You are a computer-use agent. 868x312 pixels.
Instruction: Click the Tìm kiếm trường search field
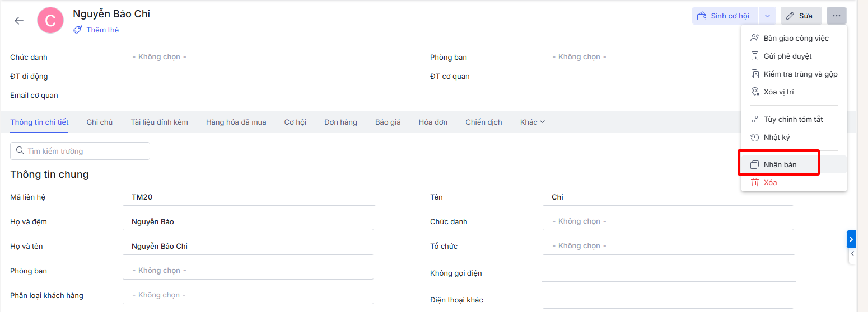coord(80,151)
